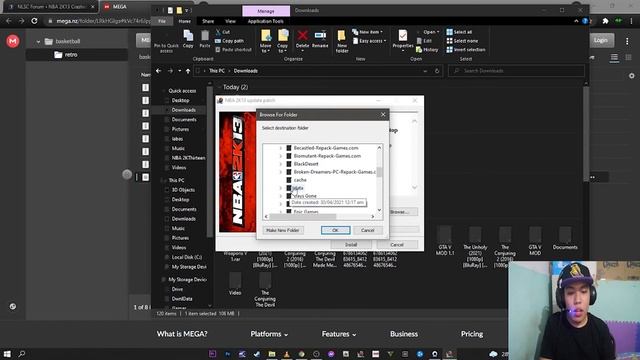Open the File tab in Explorer
Screen dimensions: 640x360
point(162,21)
